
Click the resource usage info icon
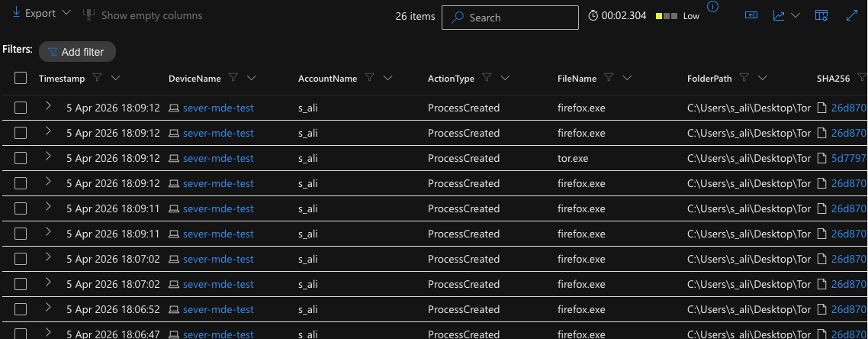tap(713, 7)
